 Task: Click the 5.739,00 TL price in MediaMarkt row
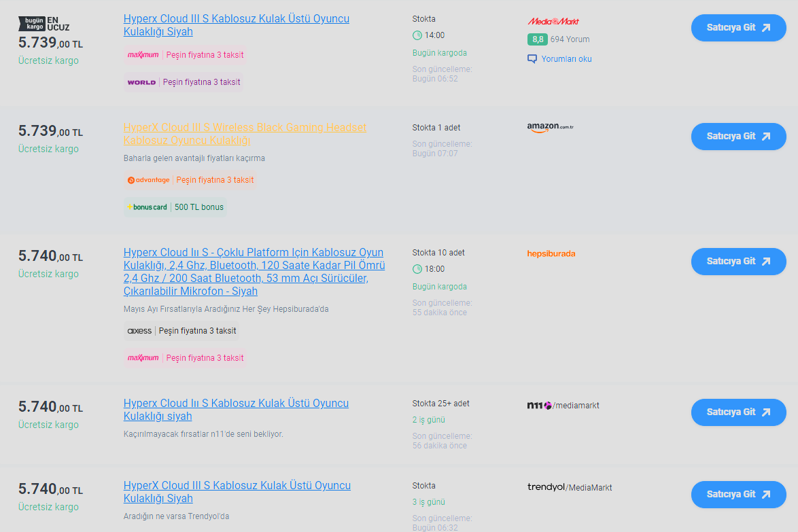[x=50, y=43]
